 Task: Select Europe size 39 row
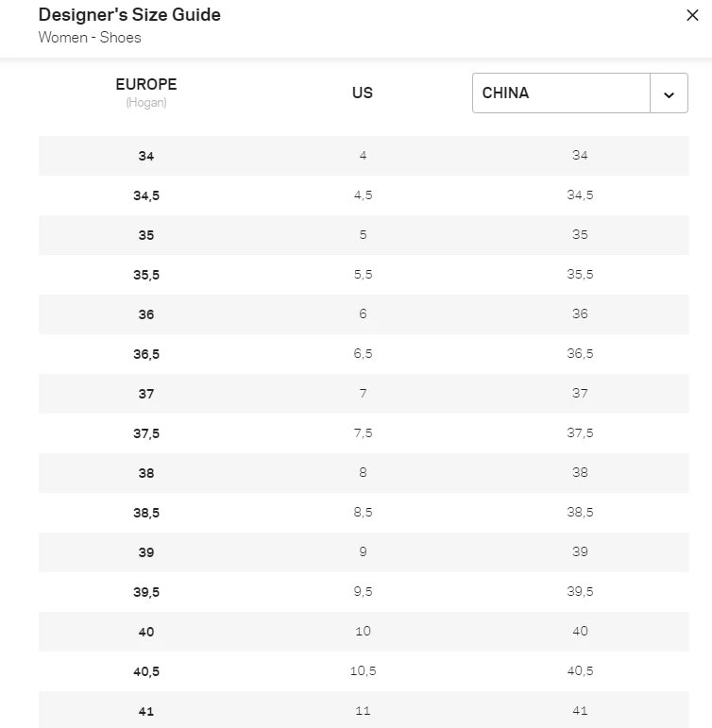146,552
